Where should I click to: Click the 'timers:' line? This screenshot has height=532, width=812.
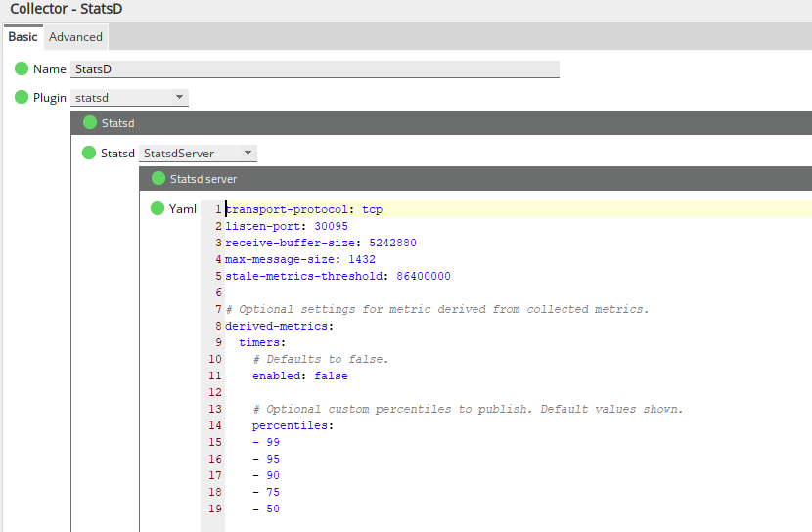point(262,342)
